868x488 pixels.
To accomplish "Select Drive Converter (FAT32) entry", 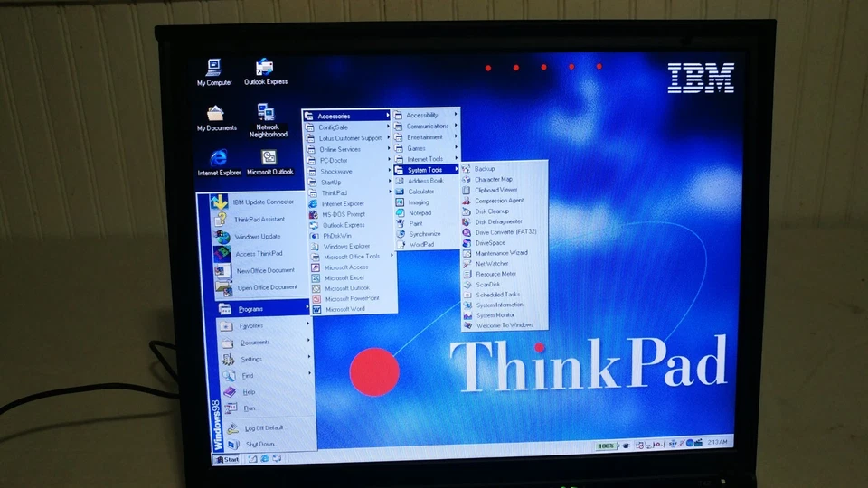I will [505, 232].
